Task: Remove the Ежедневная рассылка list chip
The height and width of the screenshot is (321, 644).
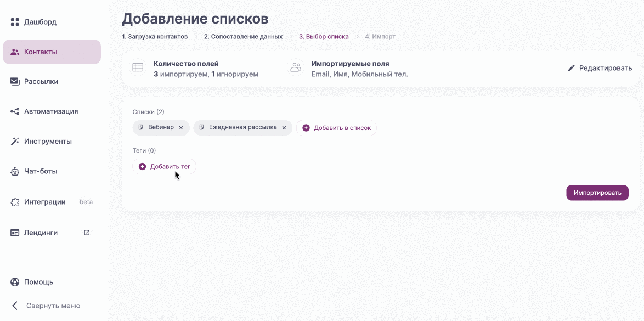Action: (x=284, y=127)
